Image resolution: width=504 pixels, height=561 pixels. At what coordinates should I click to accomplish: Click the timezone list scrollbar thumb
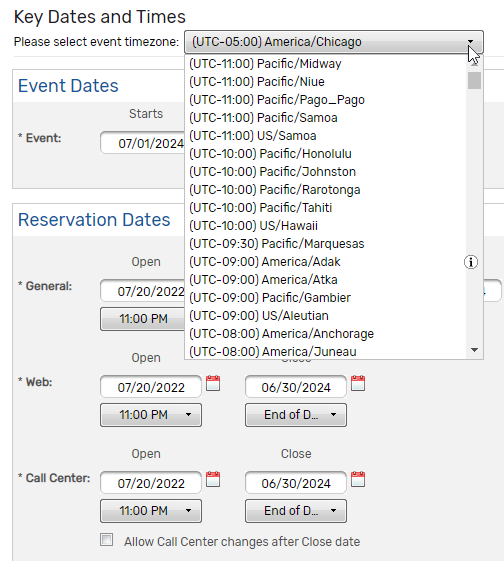474,81
